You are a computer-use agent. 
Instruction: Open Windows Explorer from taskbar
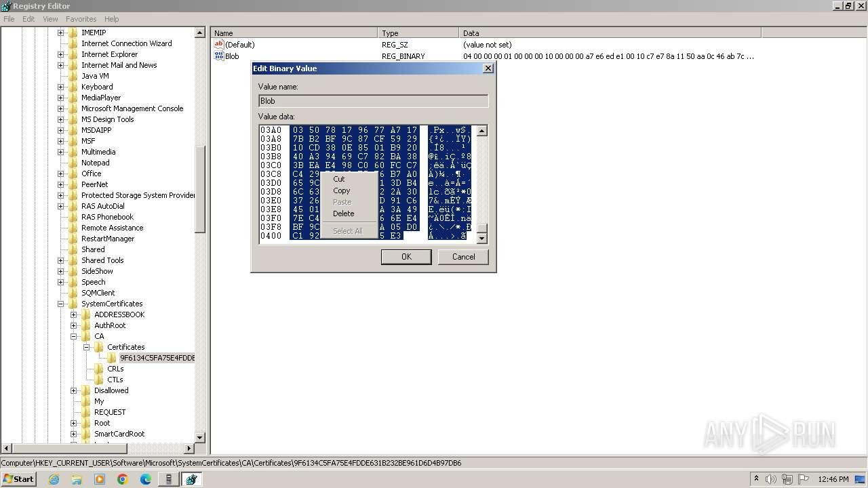pos(77,479)
